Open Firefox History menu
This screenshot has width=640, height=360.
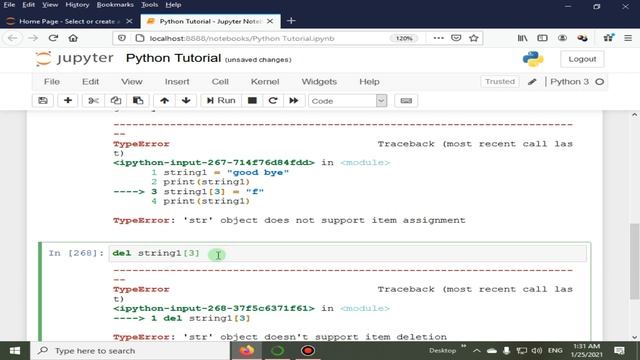(77, 5)
